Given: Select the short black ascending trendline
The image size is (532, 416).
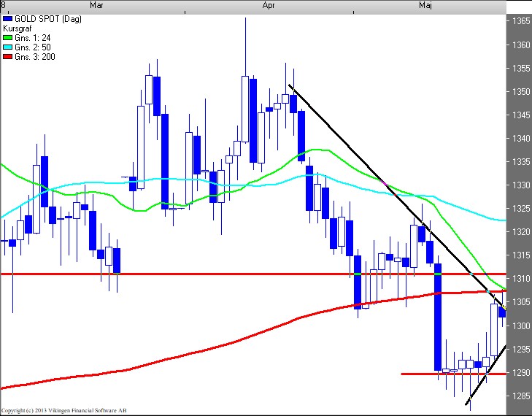Looking at the screenshot, I should click(486, 374).
